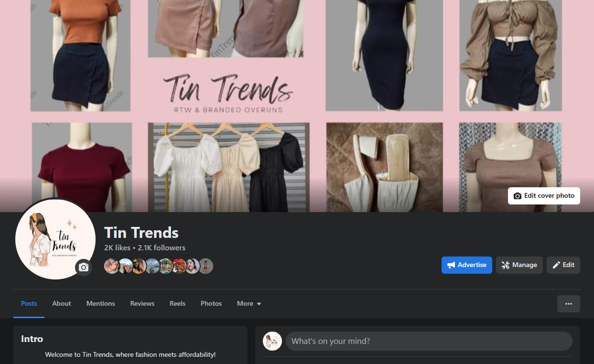Click the Tin Trends page name
Image resolution: width=594 pixels, height=364 pixels.
[x=141, y=233]
